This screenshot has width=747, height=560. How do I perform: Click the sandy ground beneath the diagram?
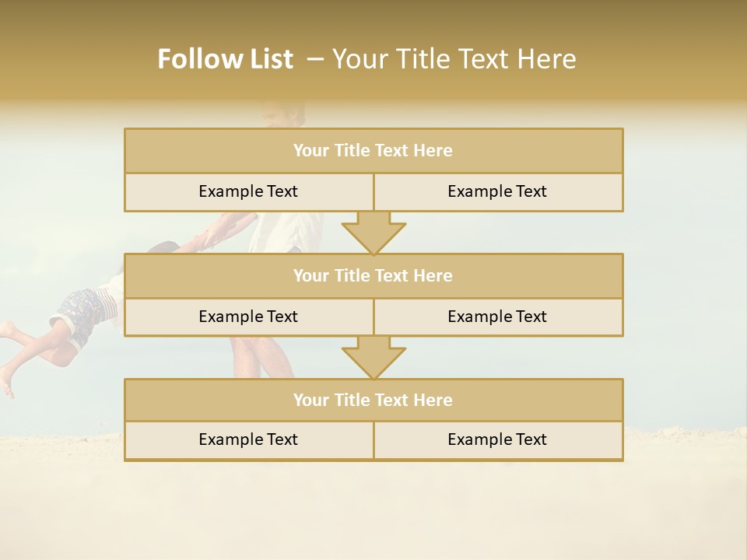(373, 509)
